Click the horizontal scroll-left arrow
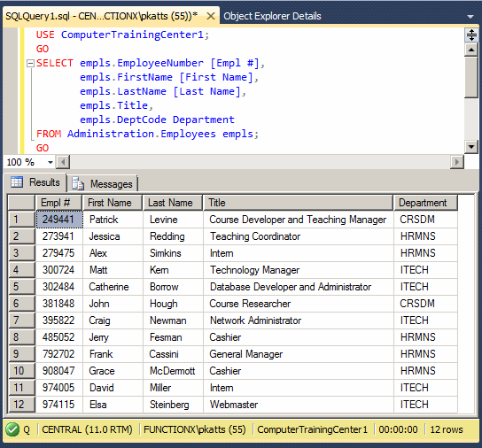This screenshot has height=448, width=482. pos(63,162)
